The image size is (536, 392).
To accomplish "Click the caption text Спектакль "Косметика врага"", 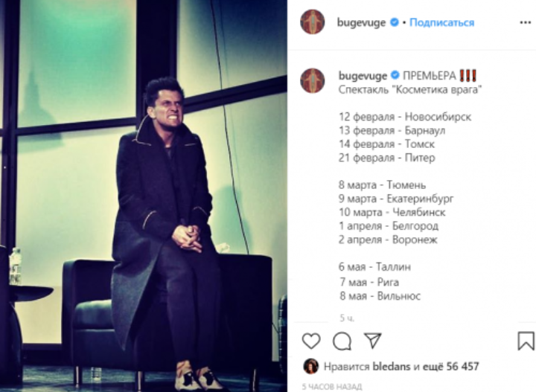I will coord(410,89).
